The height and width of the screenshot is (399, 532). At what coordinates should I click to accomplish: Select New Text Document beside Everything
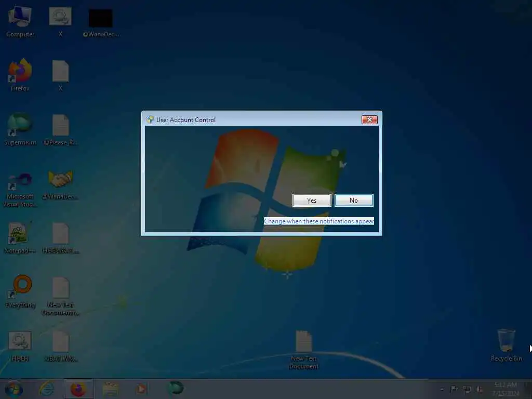pyautogui.click(x=60, y=296)
